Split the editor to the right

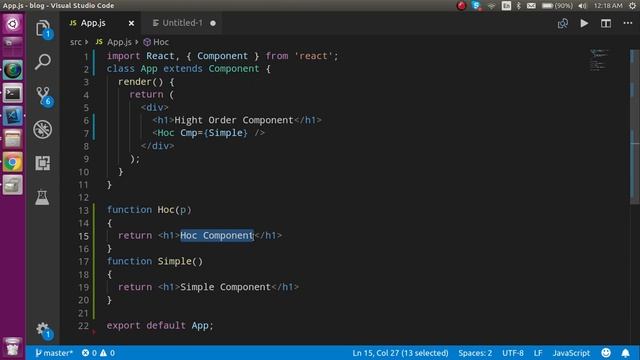[606, 23]
